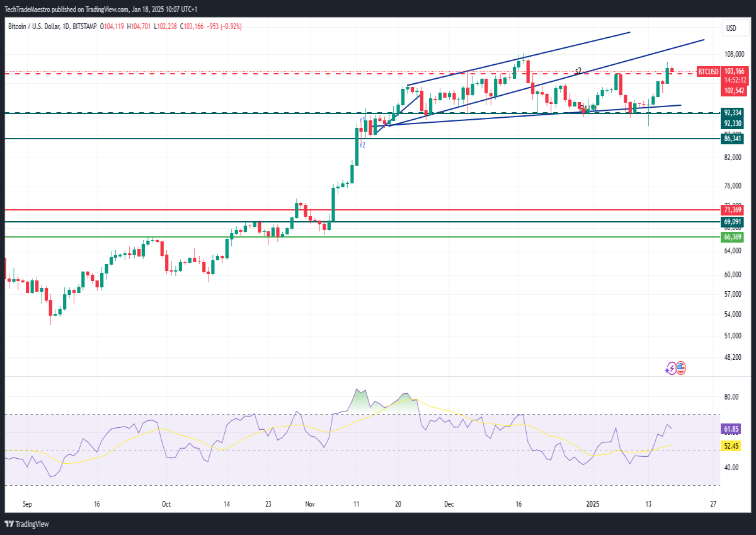
Task: Click the red 71,369 level label
Action: pos(733,210)
